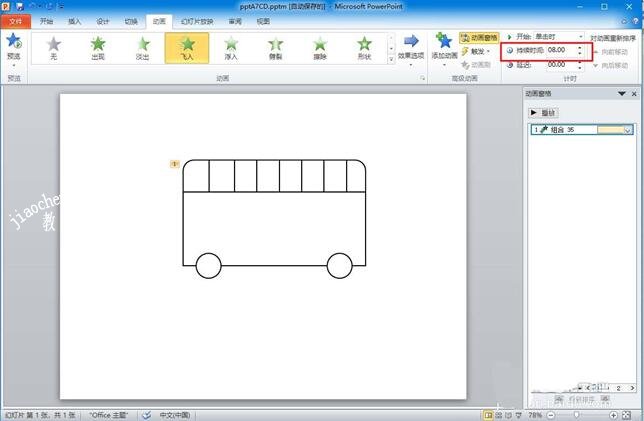The width and height of the screenshot is (644, 421).
Task: Select the Wipe (擦除) animation effect
Action: pyautogui.click(x=320, y=48)
